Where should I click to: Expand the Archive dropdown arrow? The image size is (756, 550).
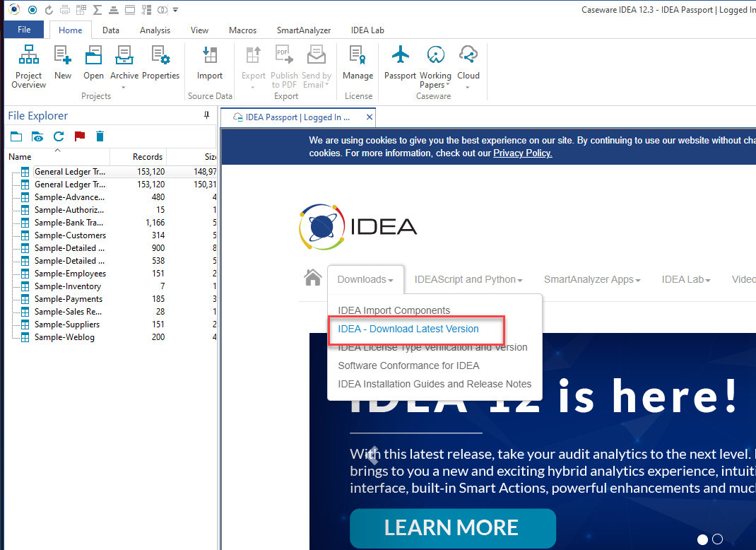tap(124, 87)
